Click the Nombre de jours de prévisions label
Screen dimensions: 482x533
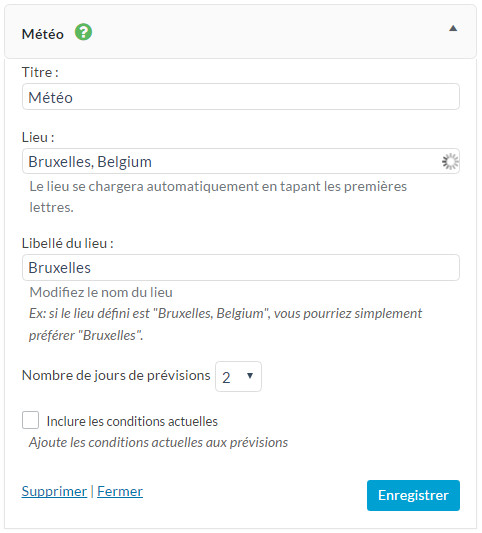116,375
